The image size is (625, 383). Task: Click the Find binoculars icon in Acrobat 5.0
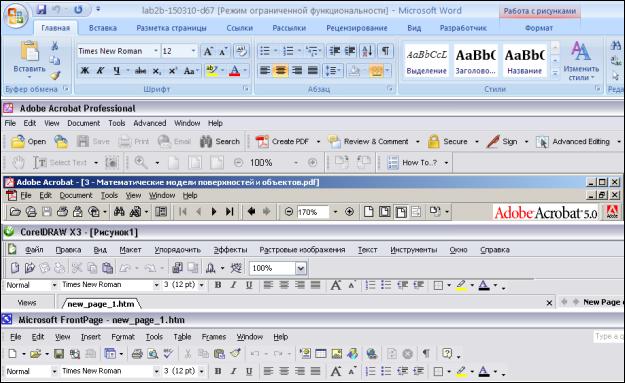point(119,212)
